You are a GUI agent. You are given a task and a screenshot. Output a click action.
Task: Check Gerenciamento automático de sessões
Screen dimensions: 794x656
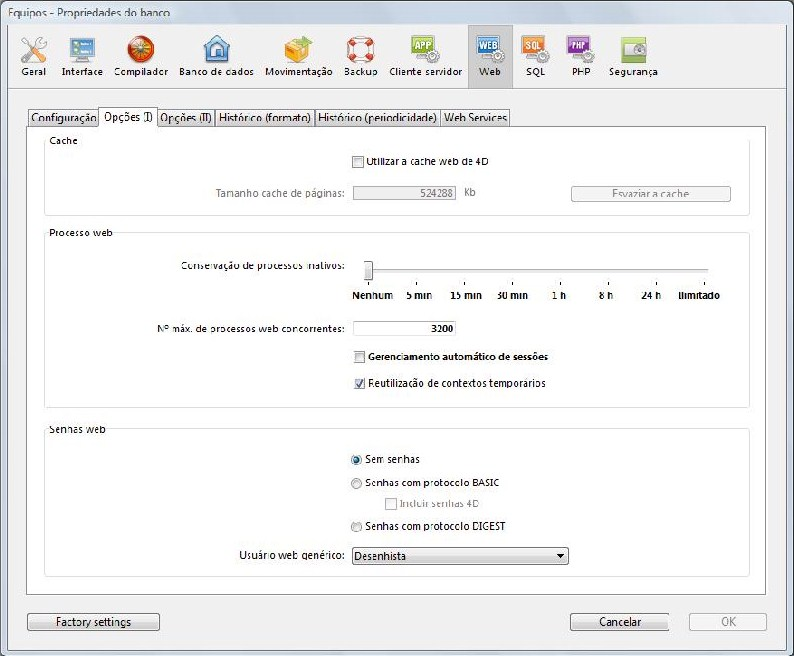click(x=360, y=357)
